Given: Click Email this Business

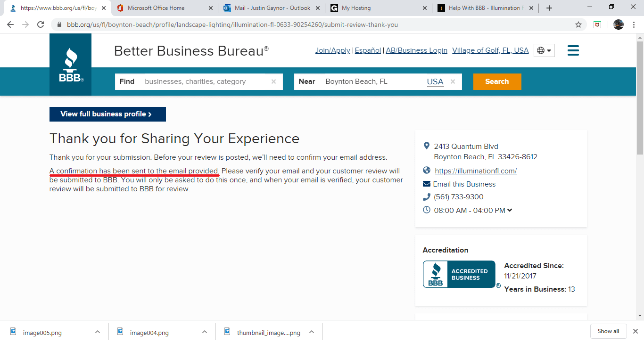Looking at the screenshot, I should (464, 184).
